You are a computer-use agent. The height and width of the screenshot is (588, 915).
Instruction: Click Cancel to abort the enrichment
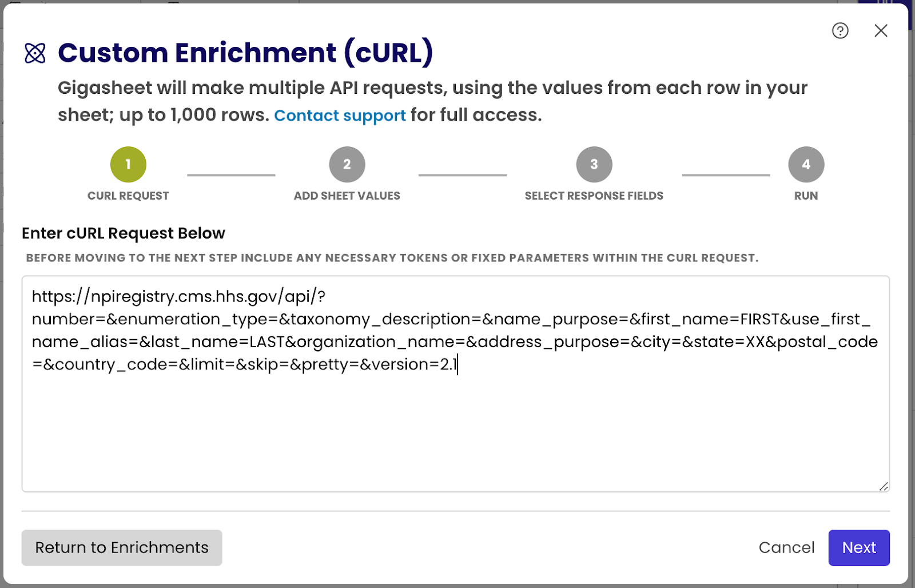[x=787, y=547]
